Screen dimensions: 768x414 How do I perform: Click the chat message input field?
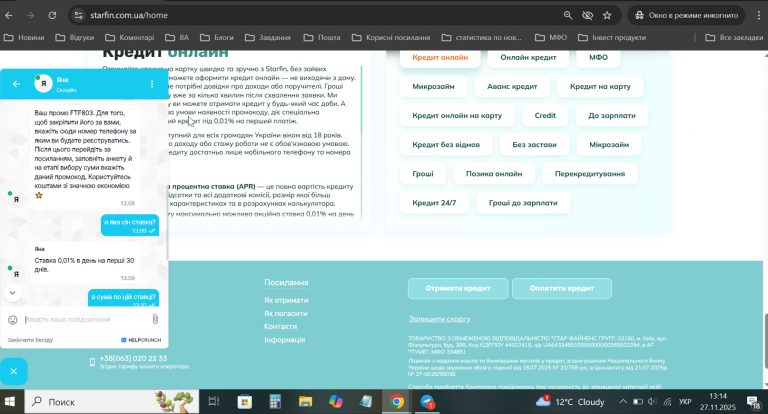point(86,319)
